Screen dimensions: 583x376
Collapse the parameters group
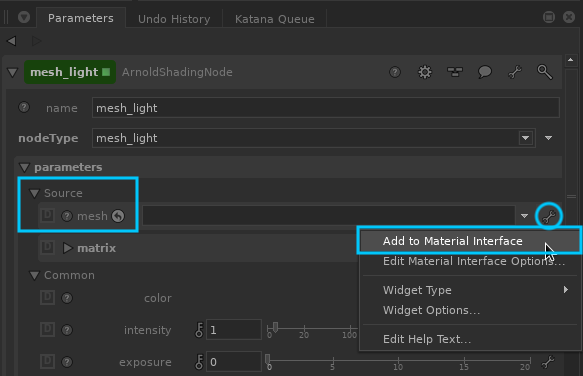click(25, 167)
